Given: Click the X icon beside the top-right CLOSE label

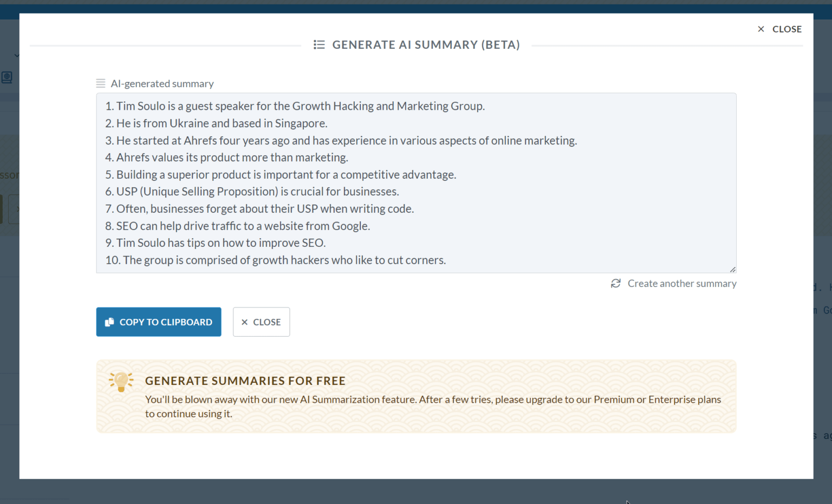Looking at the screenshot, I should [760, 29].
